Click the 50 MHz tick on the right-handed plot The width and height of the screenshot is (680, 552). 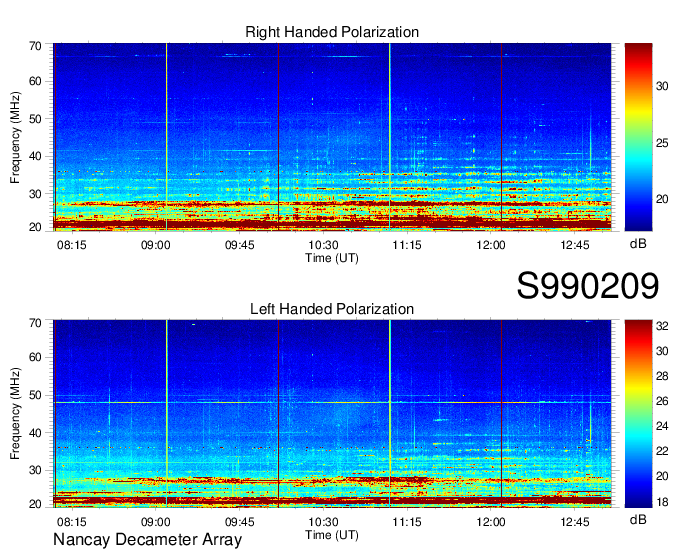pyautogui.click(x=35, y=119)
